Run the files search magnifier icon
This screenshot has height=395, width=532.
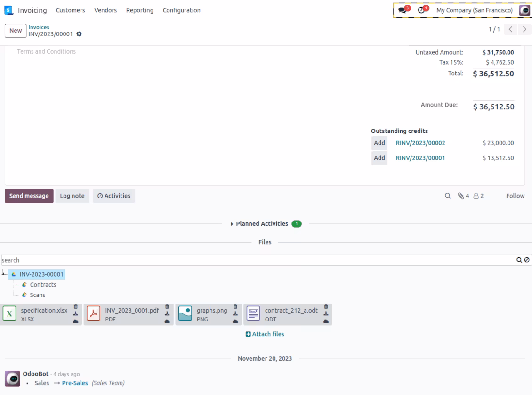(519, 260)
